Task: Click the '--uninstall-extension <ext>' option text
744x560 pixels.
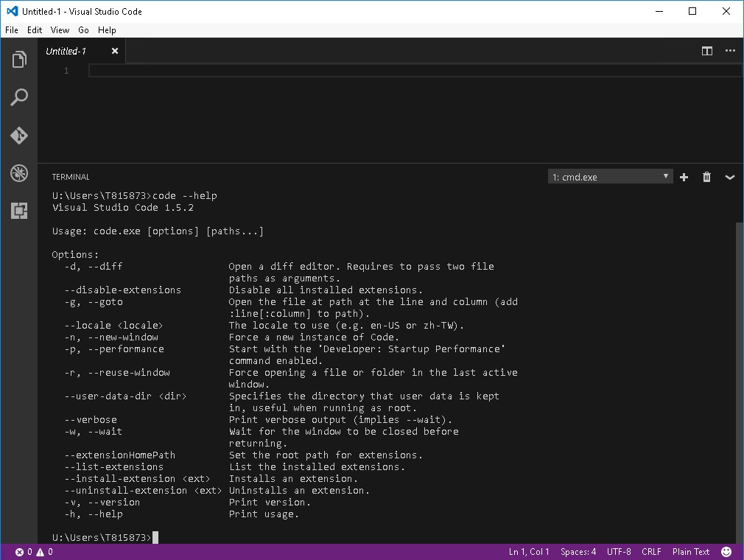Action: (x=143, y=490)
